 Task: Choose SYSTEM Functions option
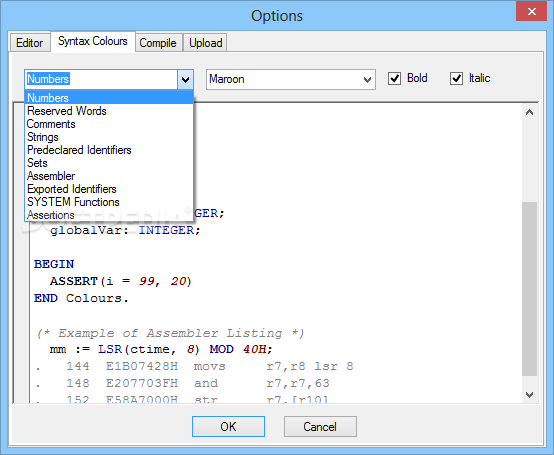pyautogui.click(x=109, y=202)
